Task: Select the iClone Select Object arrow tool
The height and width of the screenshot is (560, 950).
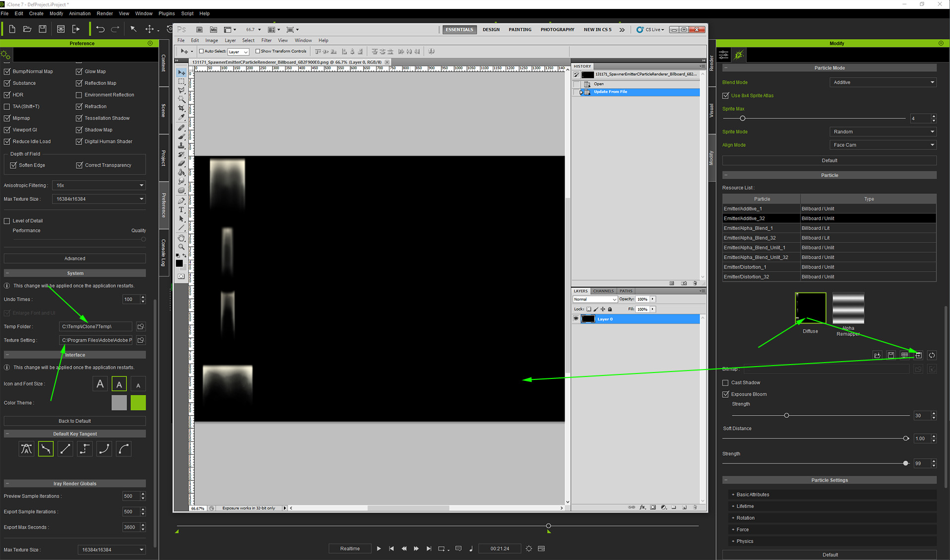Action: point(133,29)
